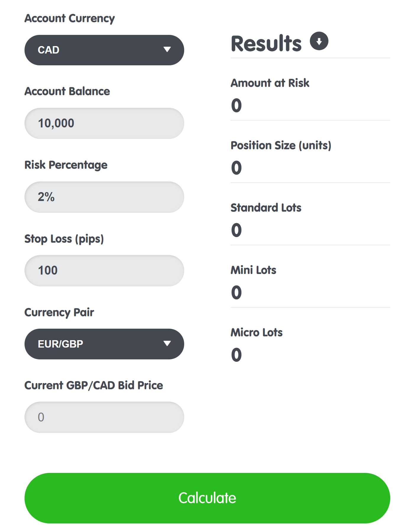Click the Stop Loss (pips) label
The height and width of the screenshot is (532, 400).
click(x=64, y=238)
